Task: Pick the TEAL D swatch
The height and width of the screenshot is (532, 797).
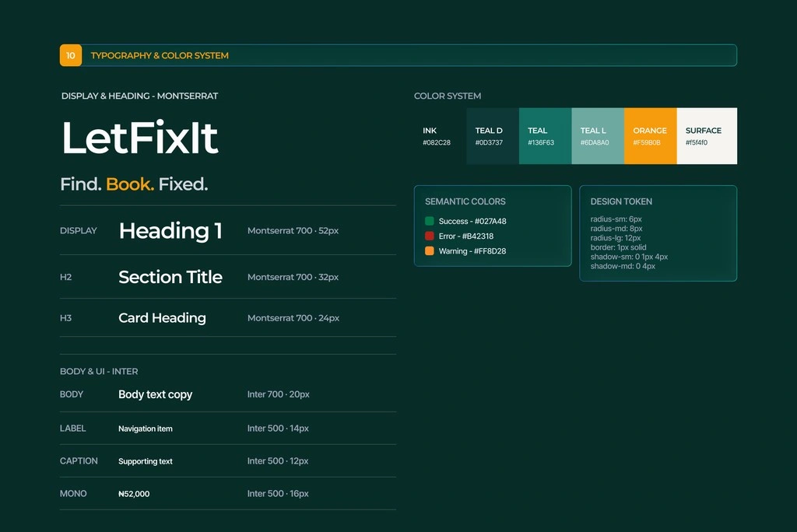Action: (x=493, y=135)
